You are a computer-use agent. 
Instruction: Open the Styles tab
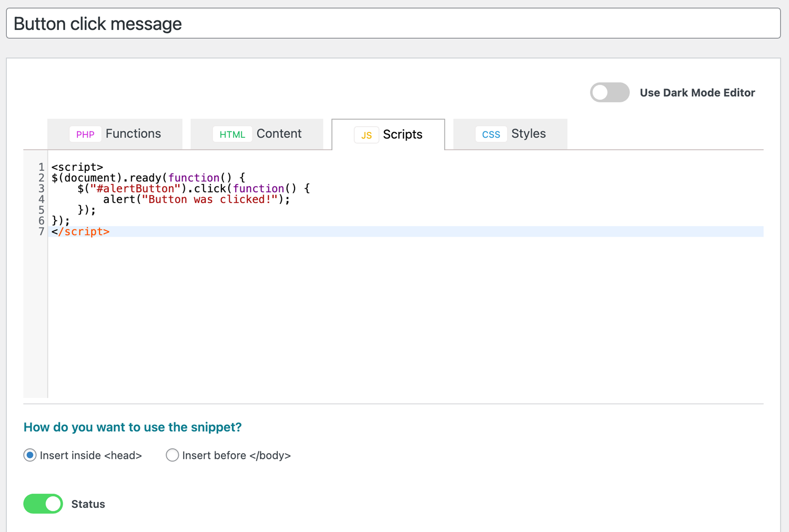[x=528, y=134]
